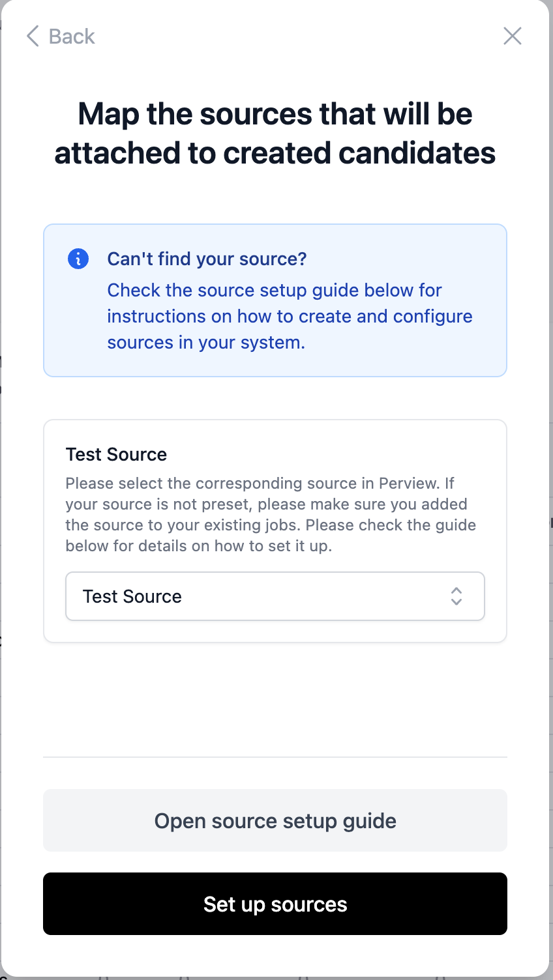Click the "Map the sources" dialog heading
553x980 pixels.
(x=275, y=114)
